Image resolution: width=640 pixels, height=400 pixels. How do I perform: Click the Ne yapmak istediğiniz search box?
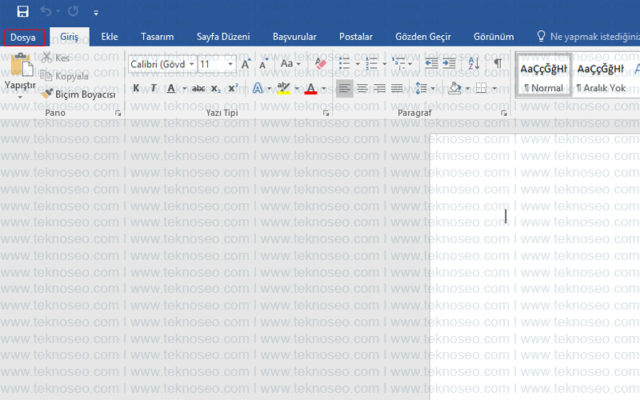pyautogui.click(x=588, y=37)
